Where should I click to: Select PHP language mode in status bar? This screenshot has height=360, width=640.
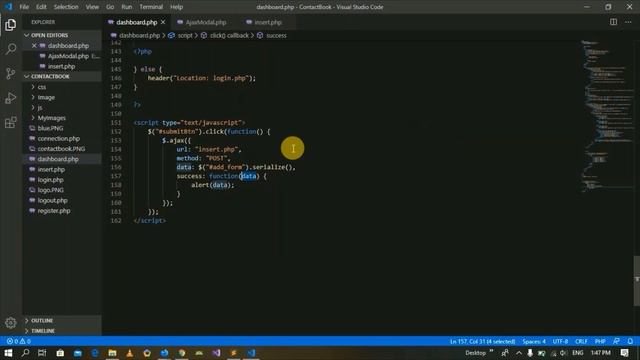pyautogui.click(x=600, y=341)
